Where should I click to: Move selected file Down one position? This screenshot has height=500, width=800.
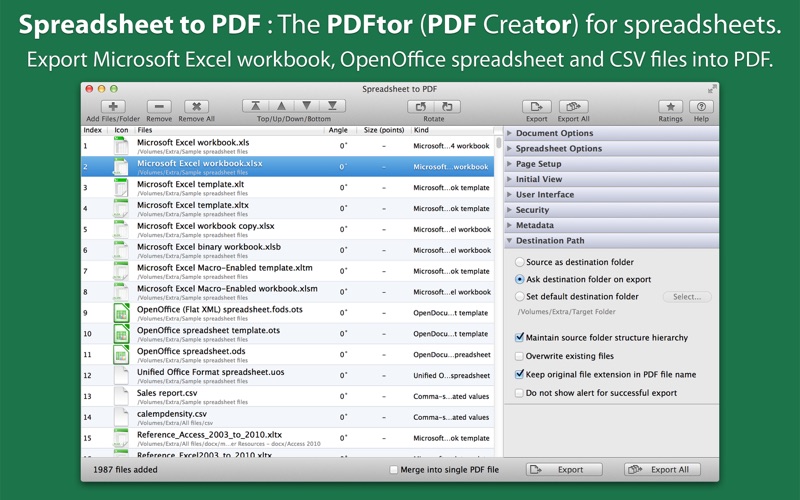coord(307,106)
